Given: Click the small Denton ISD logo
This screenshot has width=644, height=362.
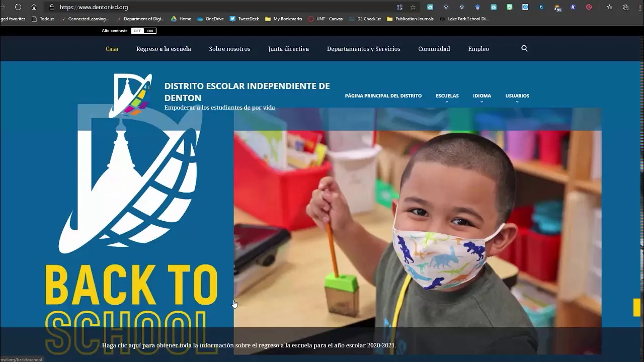Looking at the screenshot, I should pos(131,96).
